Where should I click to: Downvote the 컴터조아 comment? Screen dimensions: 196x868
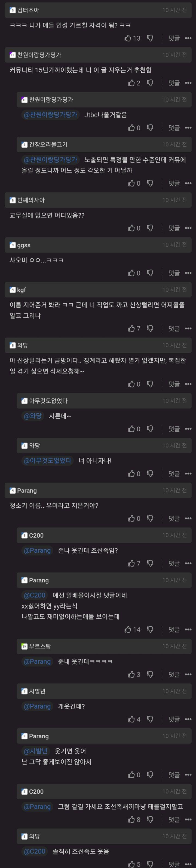tap(150, 38)
